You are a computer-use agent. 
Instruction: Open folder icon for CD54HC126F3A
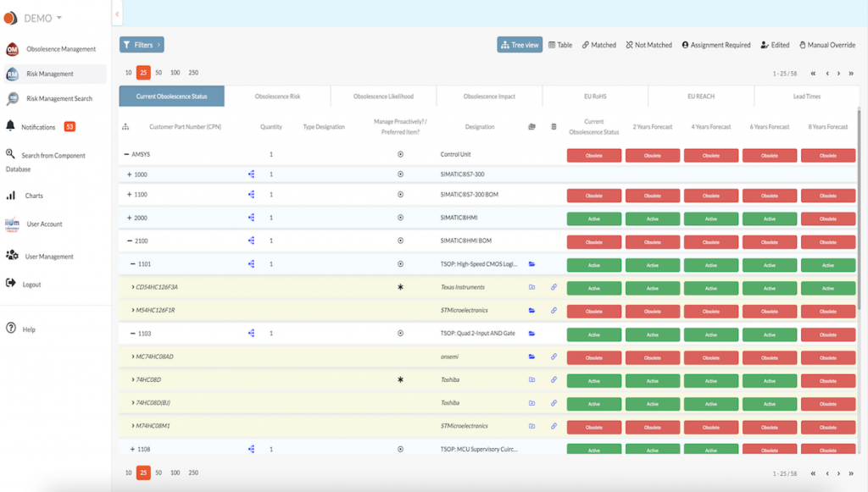tap(532, 287)
